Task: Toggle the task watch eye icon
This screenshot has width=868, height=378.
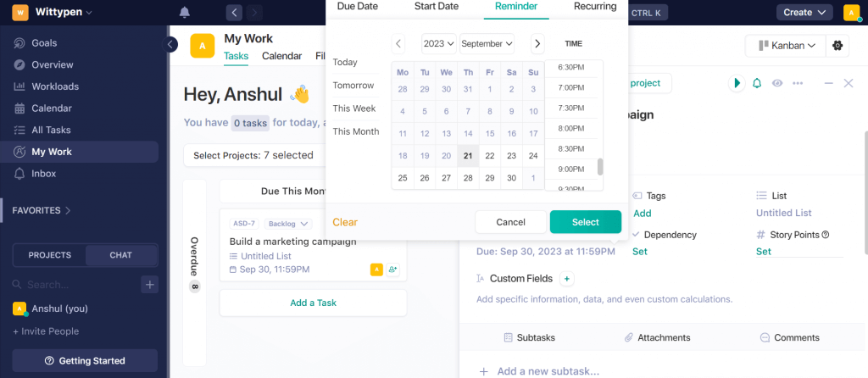Action: click(x=777, y=83)
